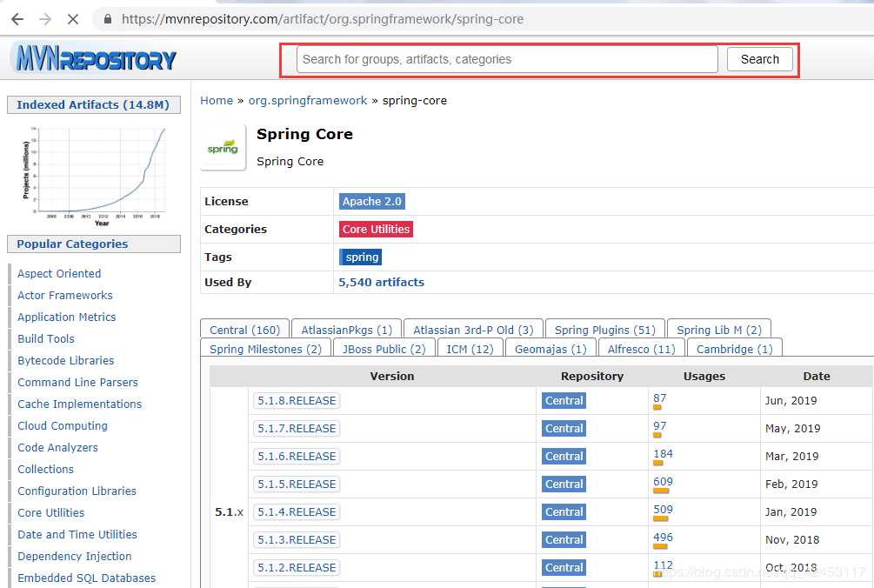This screenshot has height=588, width=874.
Task: Open org.springframework breadcrumb link
Action: (308, 100)
